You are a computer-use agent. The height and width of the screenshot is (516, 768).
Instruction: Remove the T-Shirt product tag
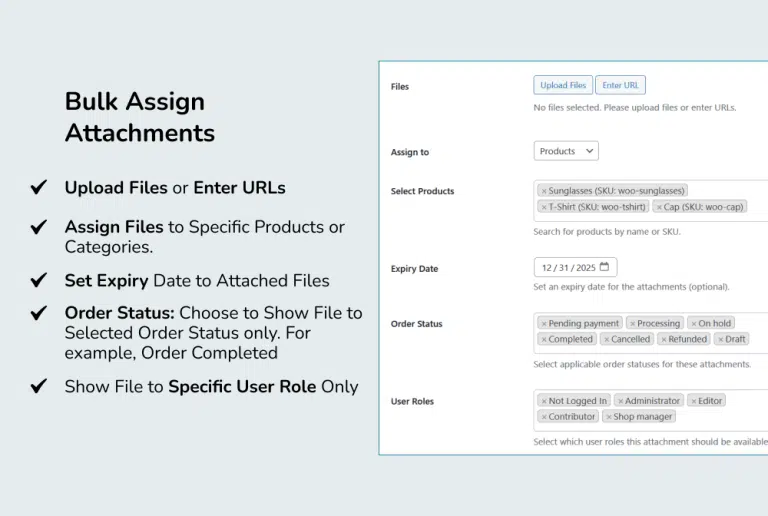544,207
